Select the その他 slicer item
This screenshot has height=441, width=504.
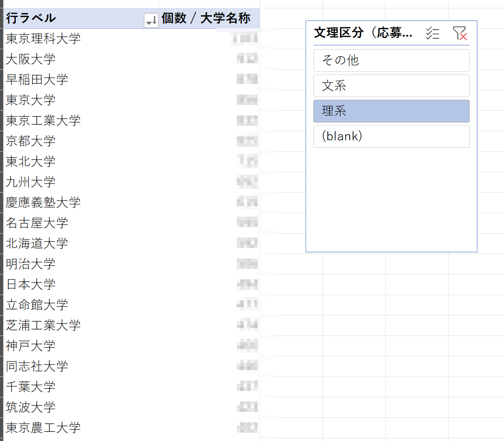[391, 61]
